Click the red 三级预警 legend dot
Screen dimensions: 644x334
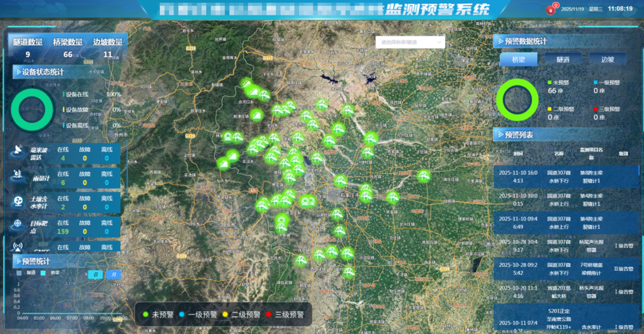596,109
